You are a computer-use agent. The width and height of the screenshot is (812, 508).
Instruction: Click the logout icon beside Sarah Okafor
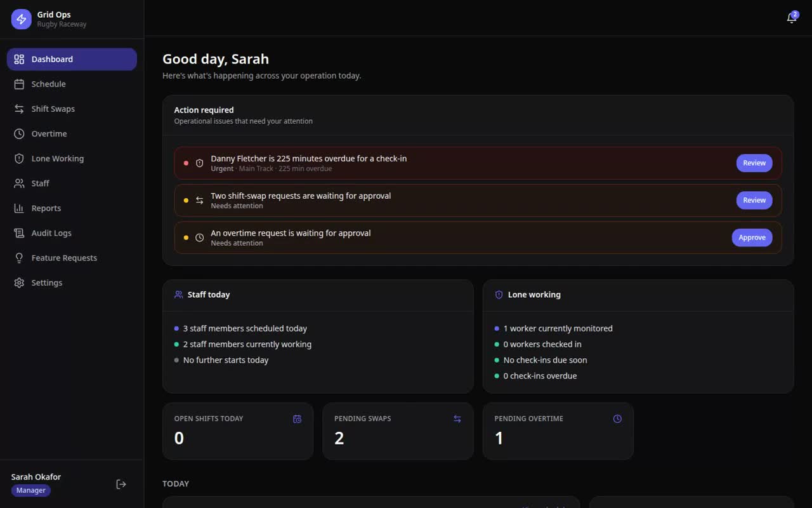tap(121, 484)
